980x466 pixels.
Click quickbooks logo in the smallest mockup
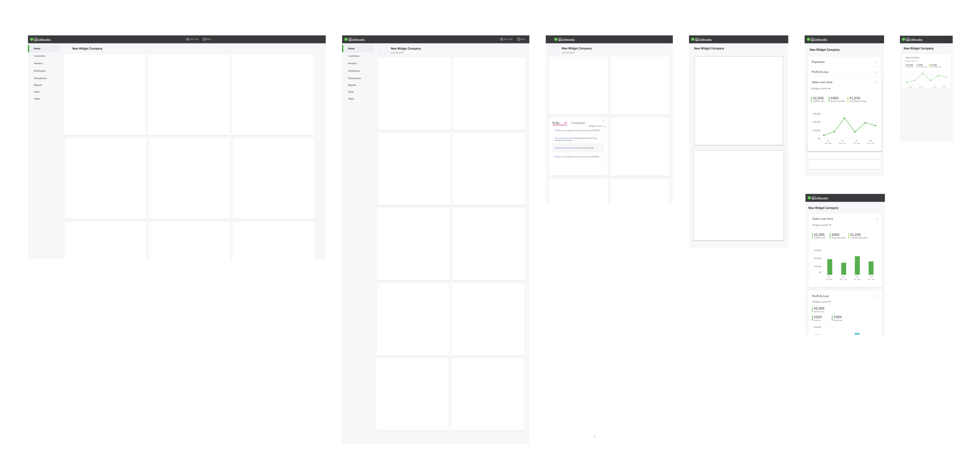point(912,39)
